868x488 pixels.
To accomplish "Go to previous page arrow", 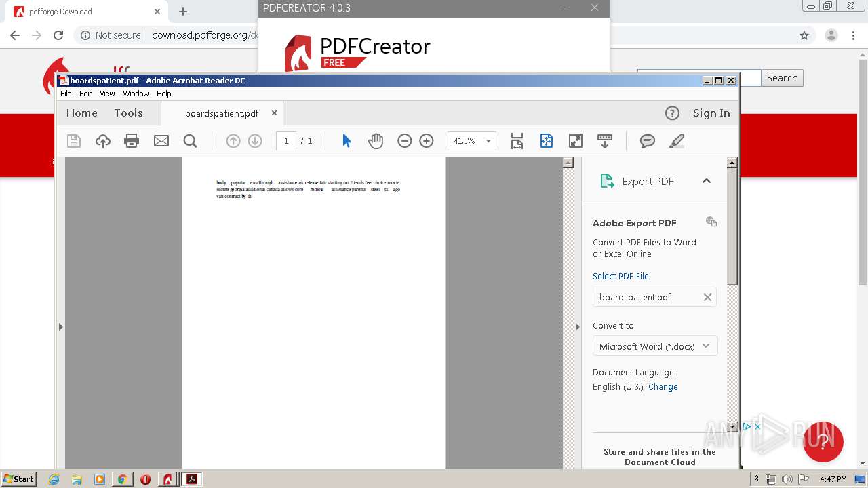I will pyautogui.click(x=233, y=141).
